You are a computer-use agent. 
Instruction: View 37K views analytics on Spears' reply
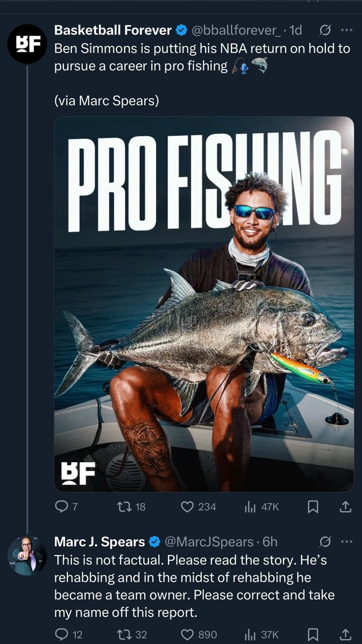click(261, 635)
